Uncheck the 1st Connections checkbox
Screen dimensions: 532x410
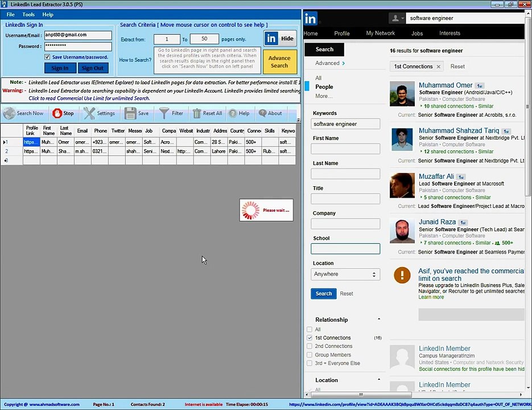click(310, 338)
